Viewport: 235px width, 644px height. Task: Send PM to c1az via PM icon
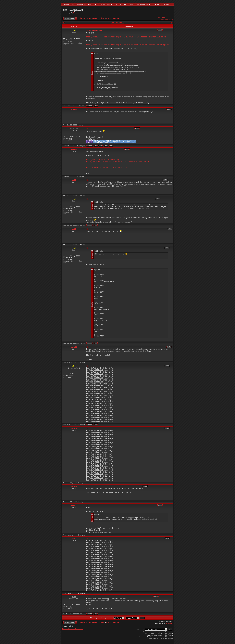pyautogui.click(x=96, y=614)
